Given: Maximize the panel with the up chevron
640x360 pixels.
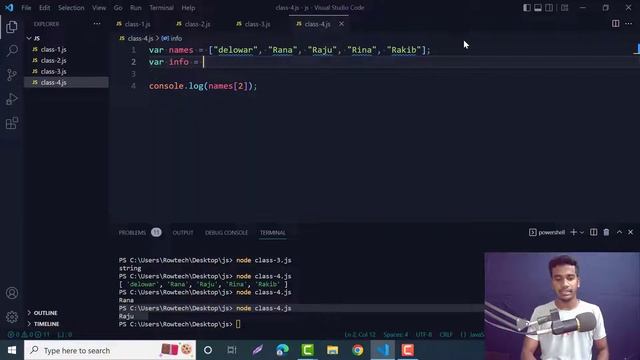Looking at the screenshot, I should tap(619, 232).
